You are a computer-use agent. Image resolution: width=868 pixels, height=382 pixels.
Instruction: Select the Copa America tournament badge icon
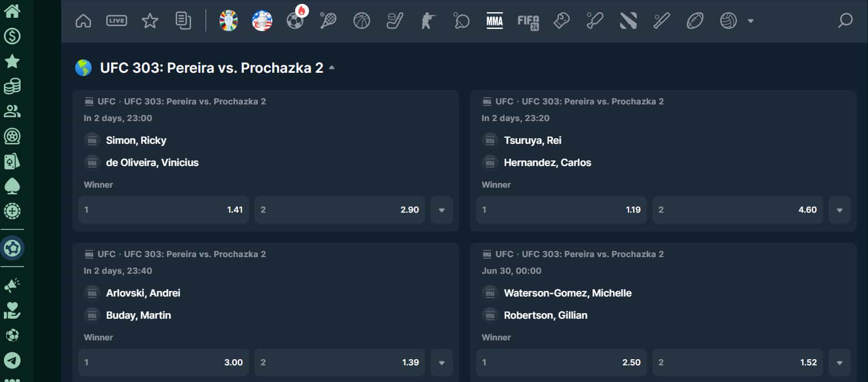click(262, 21)
